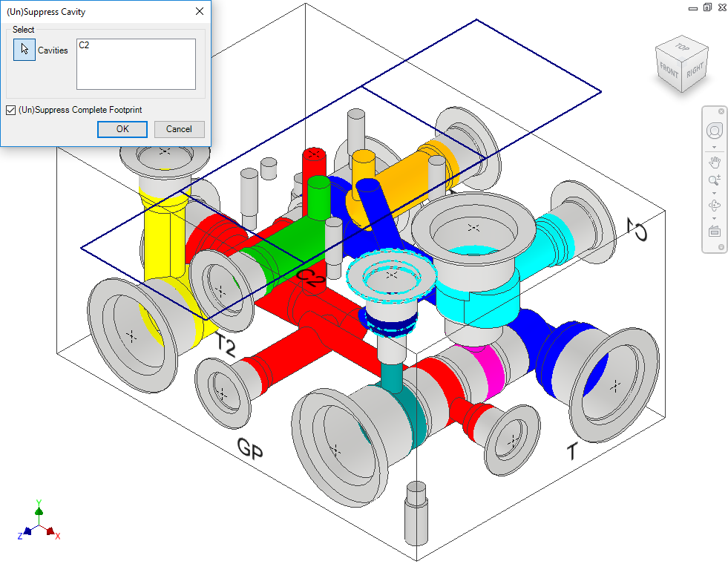The image size is (728, 564).
Task: Activate the Orbit tool in navigation bar
Action: point(715,206)
